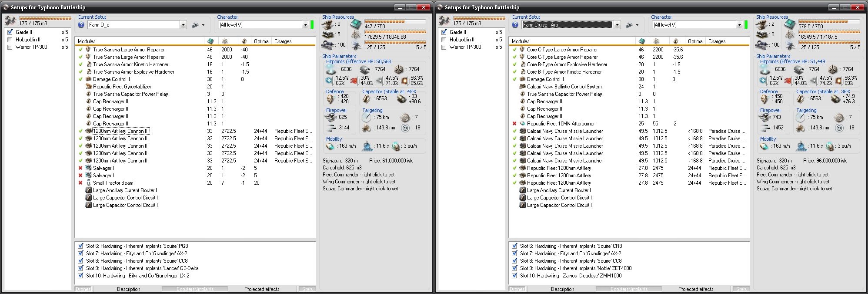Click the Firepower turret icon showing 743
This screenshot has width=868, height=294.
point(764,117)
